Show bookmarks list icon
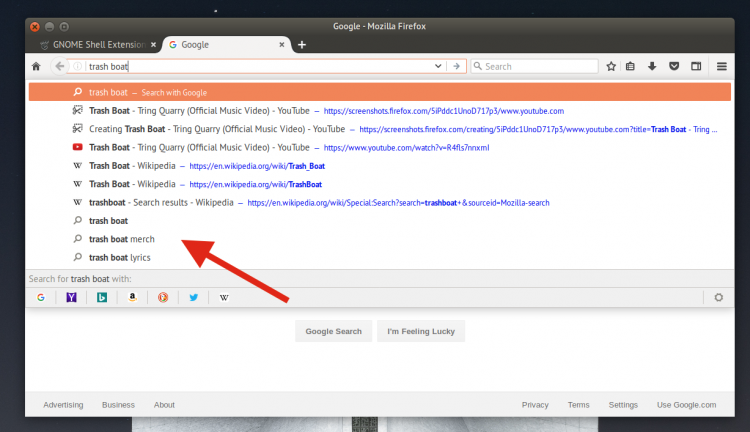The image size is (750, 432). click(630, 66)
